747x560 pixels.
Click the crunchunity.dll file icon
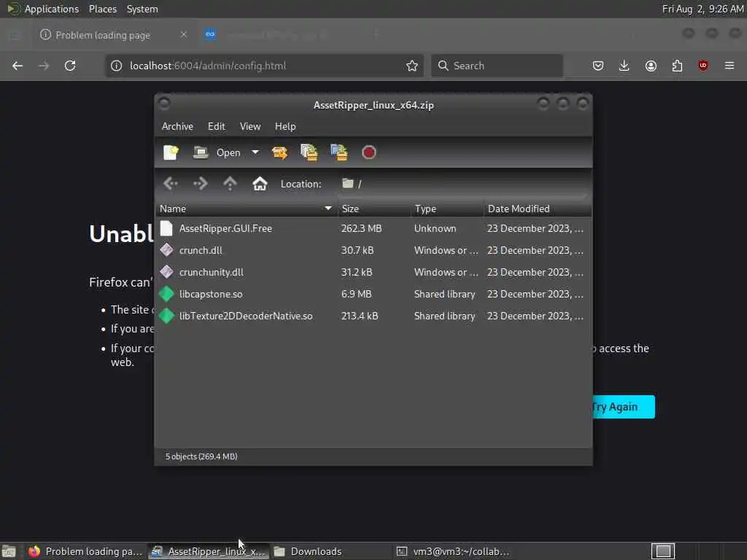coord(166,272)
